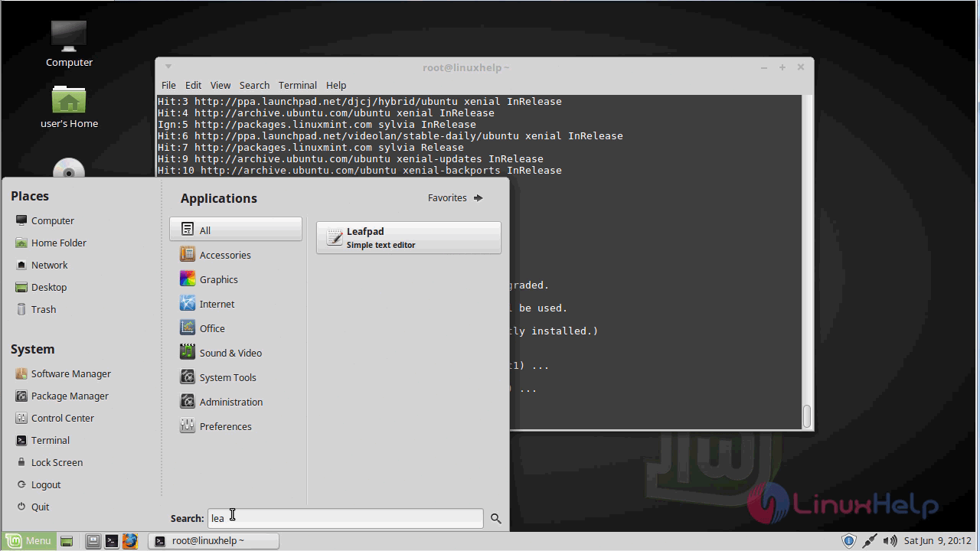Click the Leafpad notepad icon
The width and height of the screenshot is (980, 551).
(x=334, y=238)
